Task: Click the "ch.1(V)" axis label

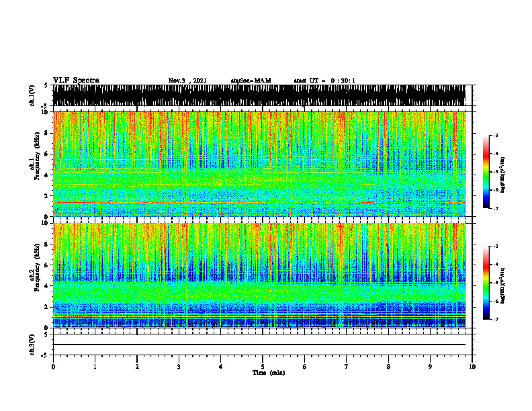Action: (x=32, y=95)
